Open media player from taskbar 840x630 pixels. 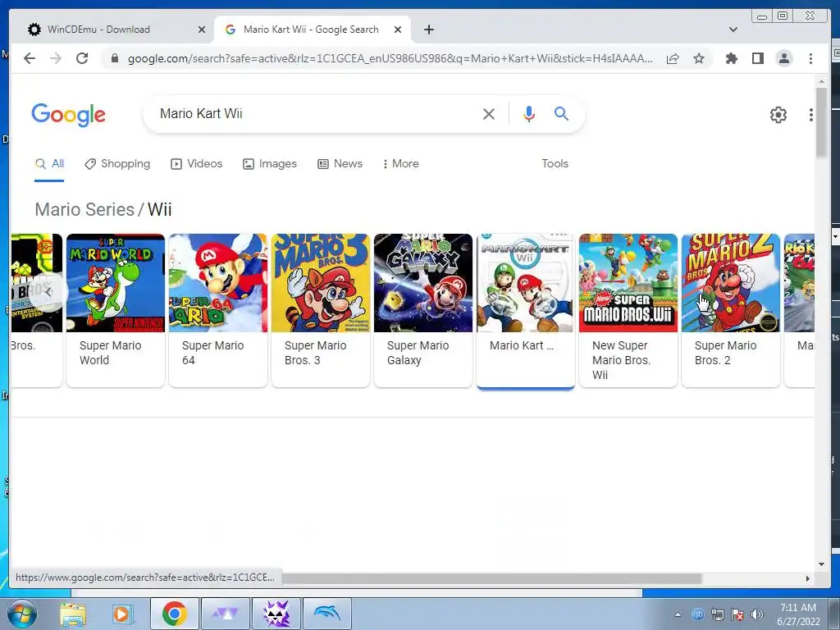tap(122, 614)
